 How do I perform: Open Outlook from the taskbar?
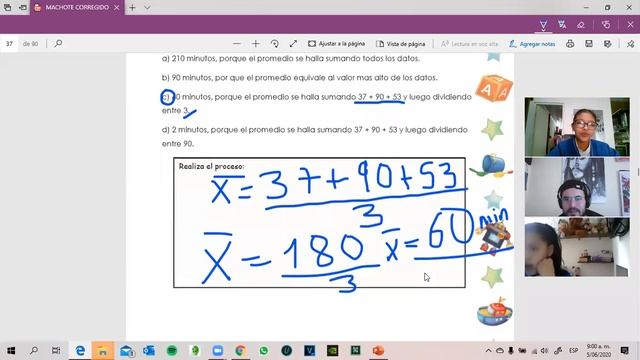click(149, 351)
